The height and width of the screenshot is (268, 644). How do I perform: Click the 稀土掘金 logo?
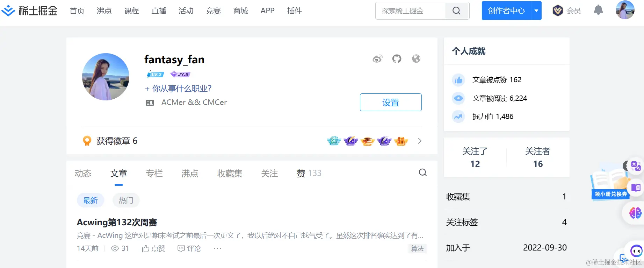tap(29, 11)
